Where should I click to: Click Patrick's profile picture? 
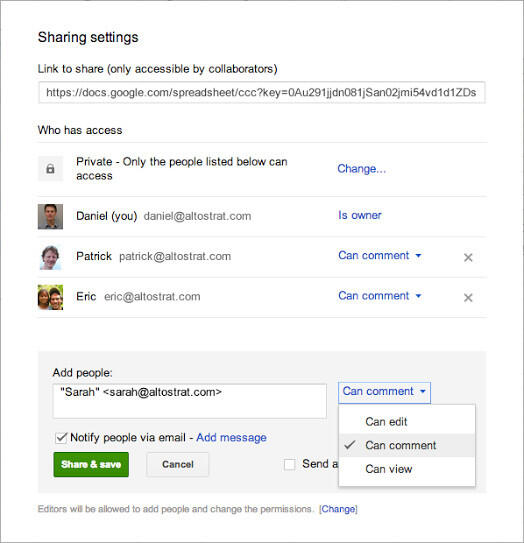[x=50, y=257]
